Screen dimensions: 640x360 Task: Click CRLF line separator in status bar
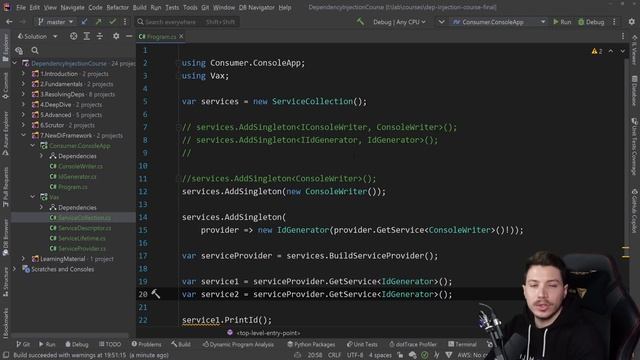[334, 355]
